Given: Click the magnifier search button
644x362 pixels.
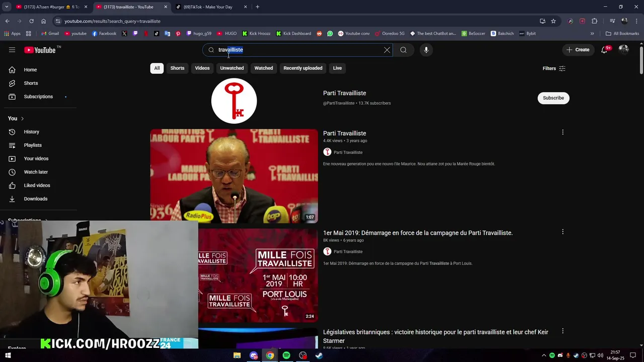Looking at the screenshot, I should (403, 50).
